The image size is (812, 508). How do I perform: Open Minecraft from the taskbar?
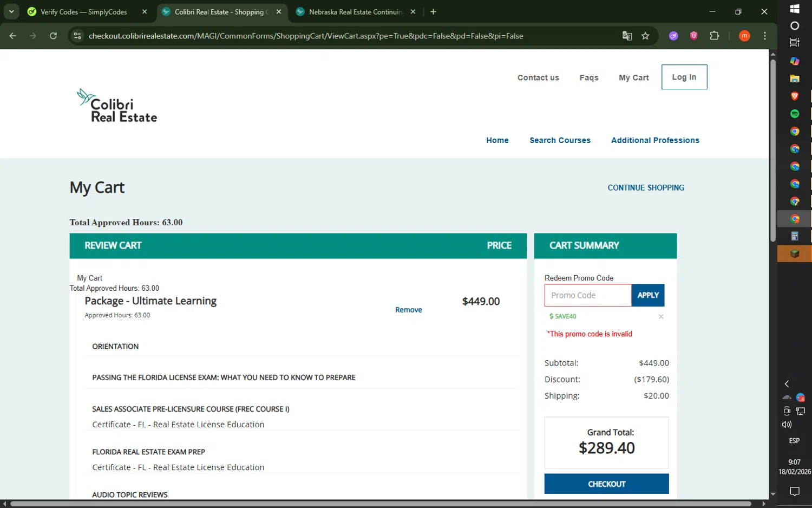coord(795,253)
